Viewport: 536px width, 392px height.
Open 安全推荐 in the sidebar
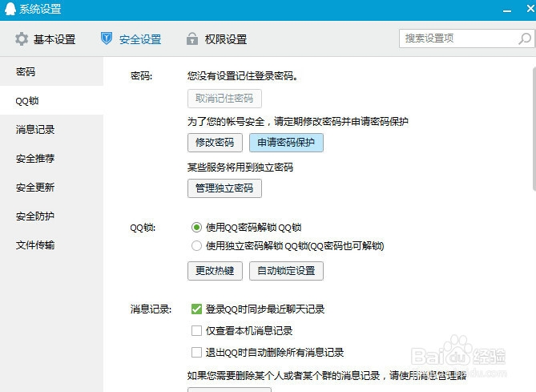point(51,158)
